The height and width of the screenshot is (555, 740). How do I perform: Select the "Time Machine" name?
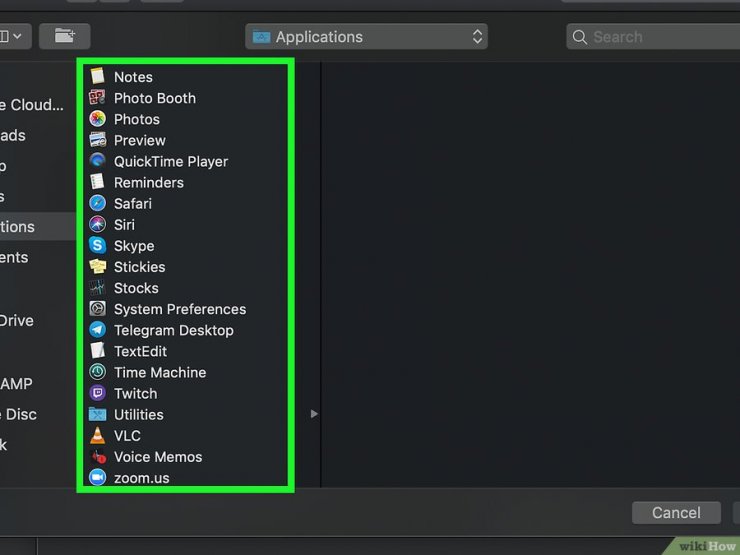160,372
